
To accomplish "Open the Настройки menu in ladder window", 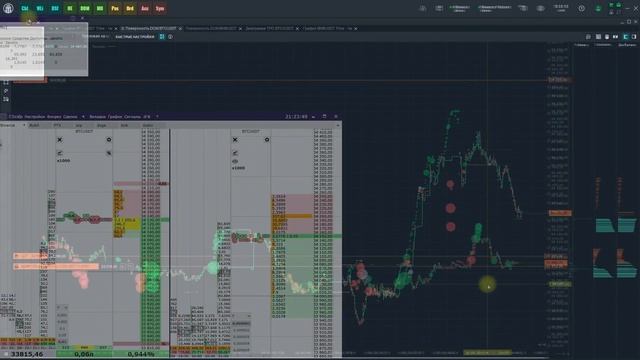I will [34, 117].
